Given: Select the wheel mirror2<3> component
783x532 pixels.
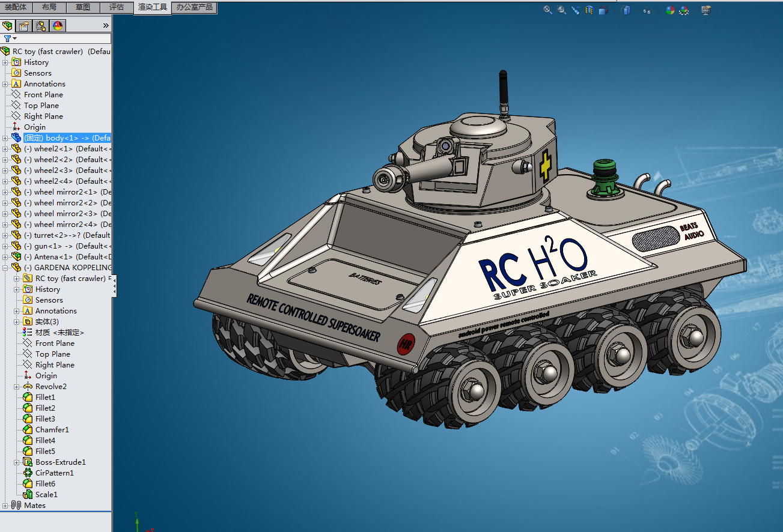Looking at the screenshot, I should 67,214.
